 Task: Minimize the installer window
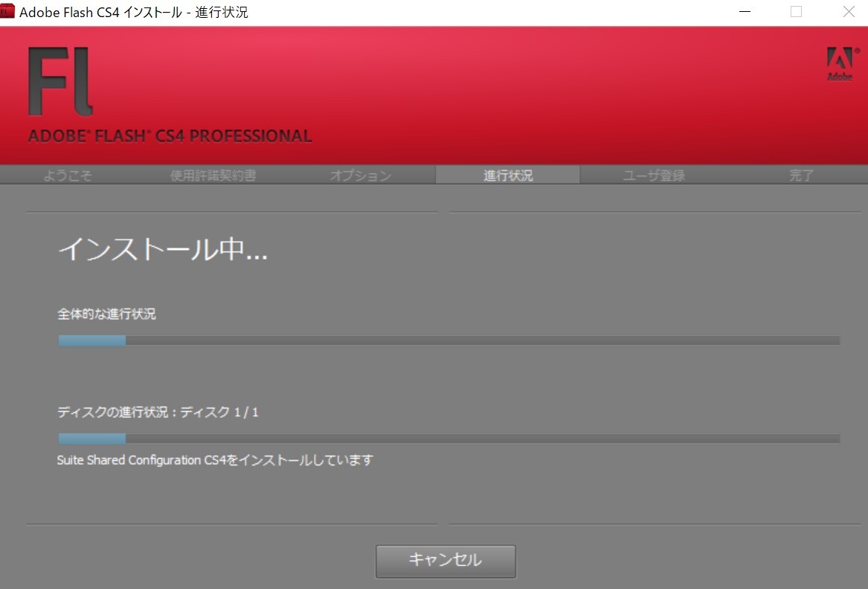pos(745,12)
